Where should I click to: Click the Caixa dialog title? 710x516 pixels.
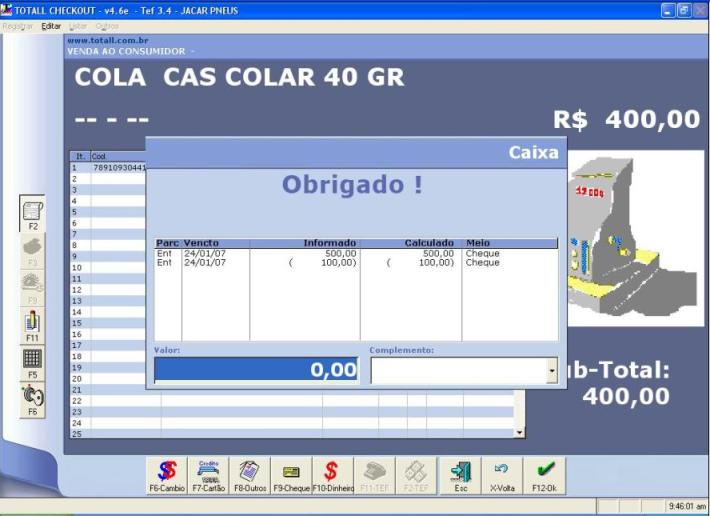533,153
